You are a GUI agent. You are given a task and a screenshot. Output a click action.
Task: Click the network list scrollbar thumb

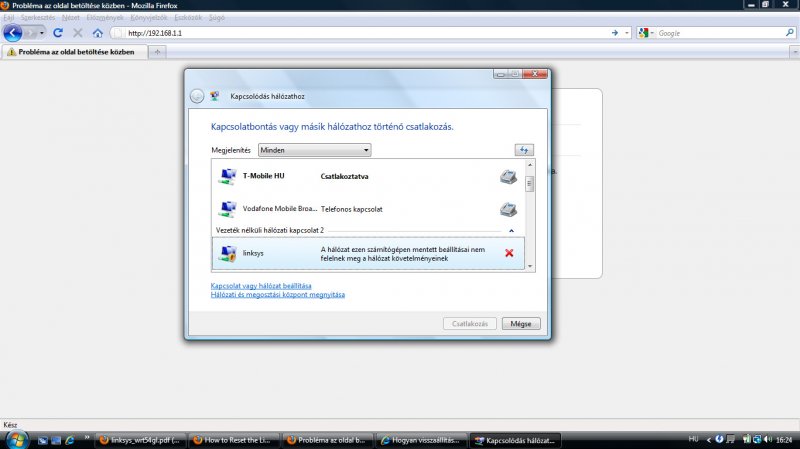530,183
